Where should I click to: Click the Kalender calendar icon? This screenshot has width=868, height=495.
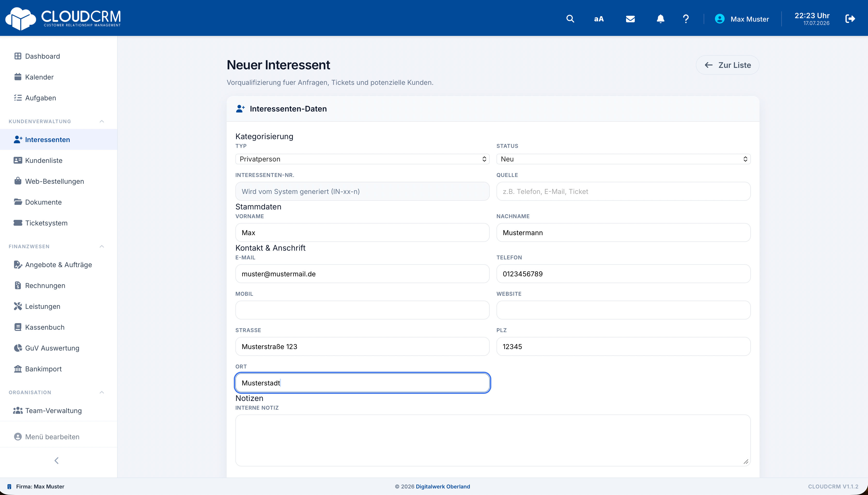[18, 77]
